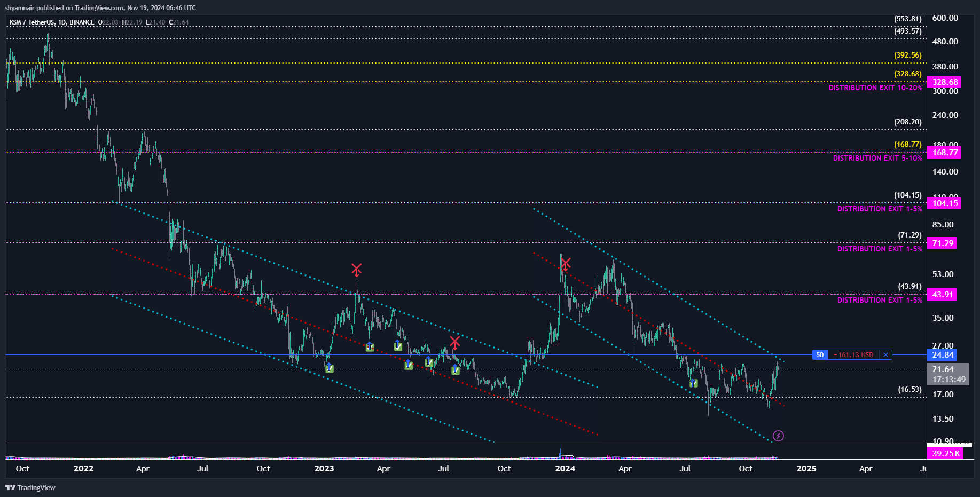980x497 pixels.
Task: Click the pink 43.91 price tag
Action: (942, 295)
